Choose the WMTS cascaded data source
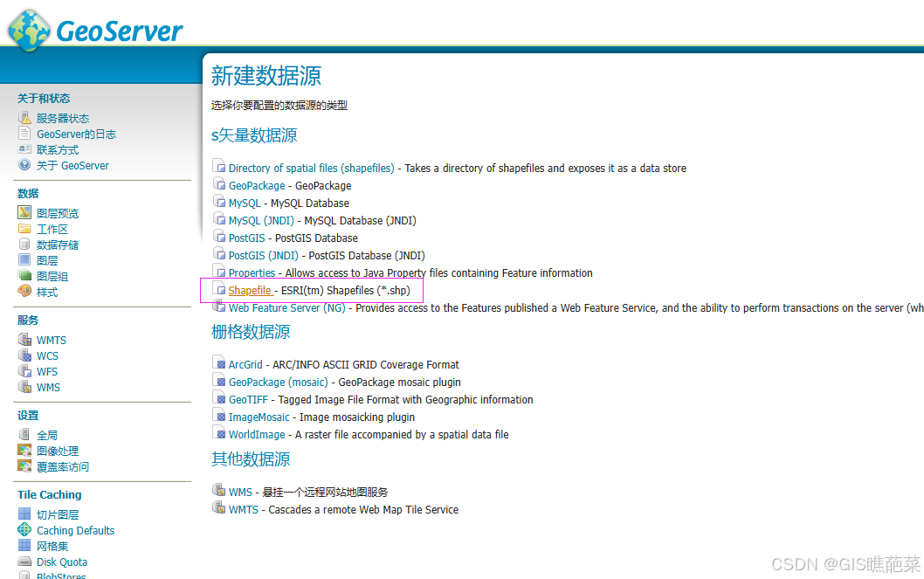Screen dimensions: 924x579 pyautogui.click(x=244, y=509)
